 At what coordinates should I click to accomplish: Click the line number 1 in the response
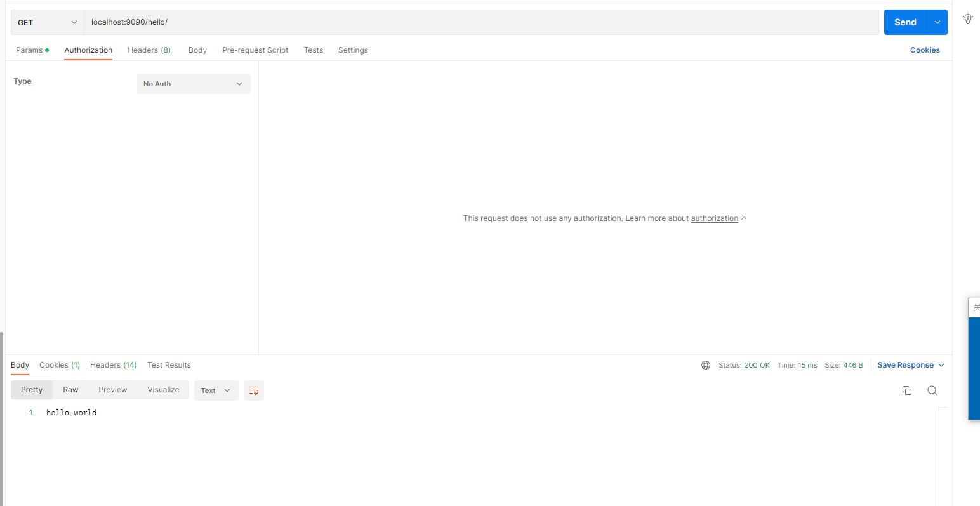pyautogui.click(x=31, y=413)
